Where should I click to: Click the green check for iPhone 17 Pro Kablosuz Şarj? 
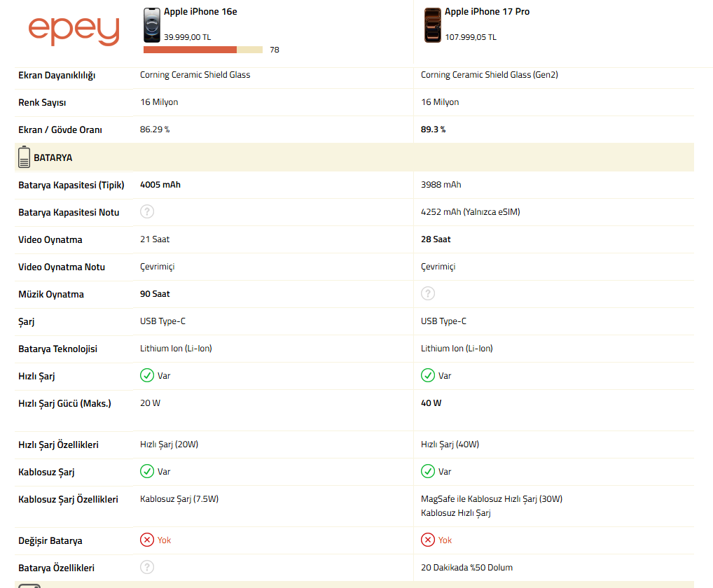(x=428, y=471)
